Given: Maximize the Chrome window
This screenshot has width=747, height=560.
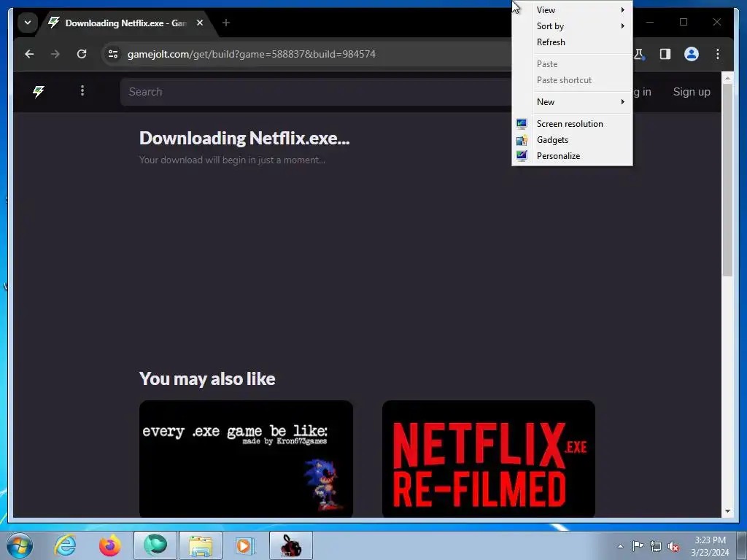Looking at the screenshot, I should [683, 22].
